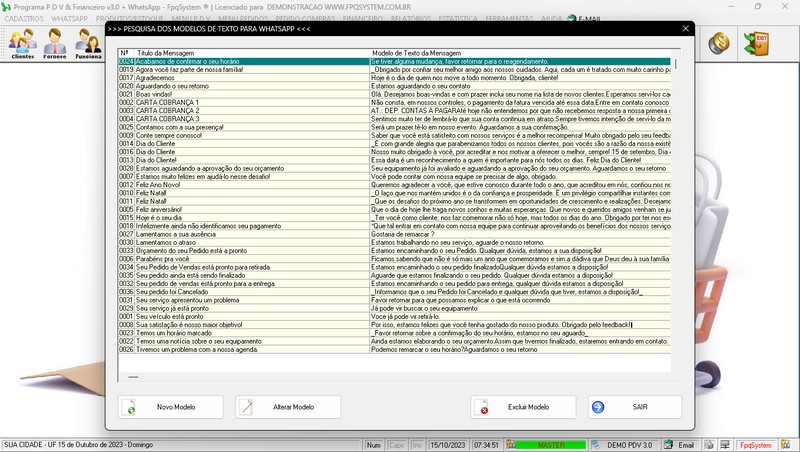Open the Funciona employees icon
800x452 pixels.
click(x=89, y=44)
